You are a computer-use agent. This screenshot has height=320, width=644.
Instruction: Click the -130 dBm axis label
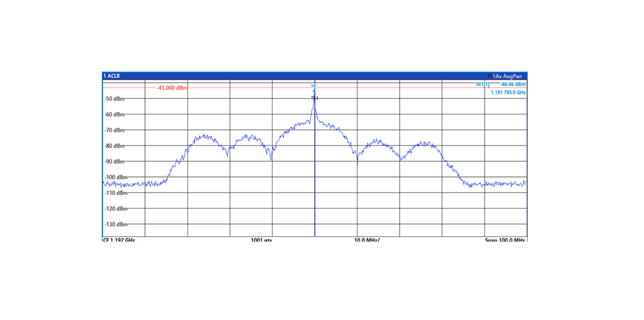[x=115, y=224]
